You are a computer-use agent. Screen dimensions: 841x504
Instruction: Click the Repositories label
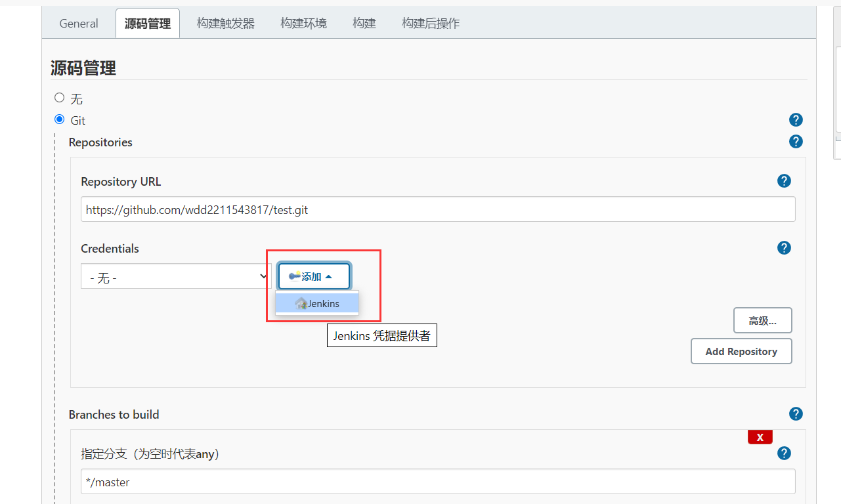tap(100, 142)
